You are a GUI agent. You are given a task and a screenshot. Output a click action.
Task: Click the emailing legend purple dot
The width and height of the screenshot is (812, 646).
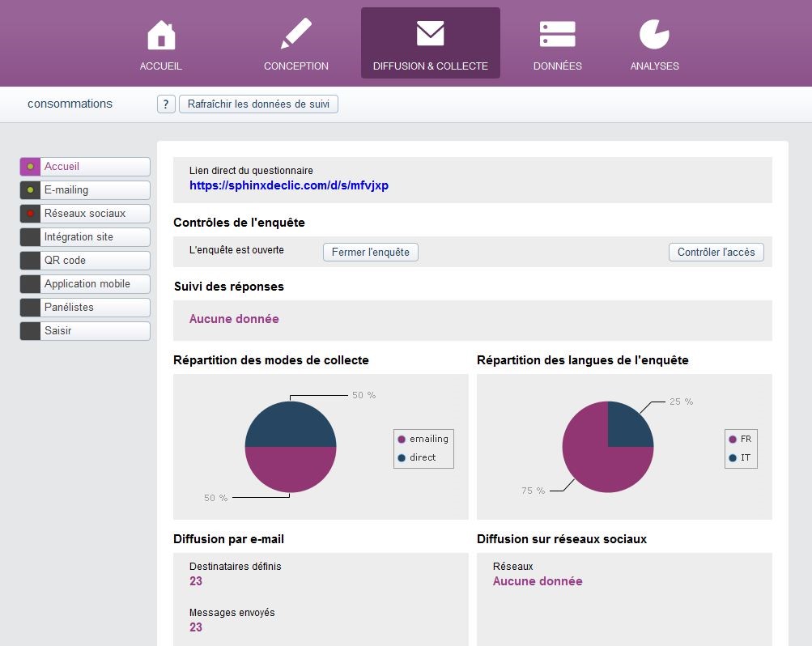click(402, 440)
